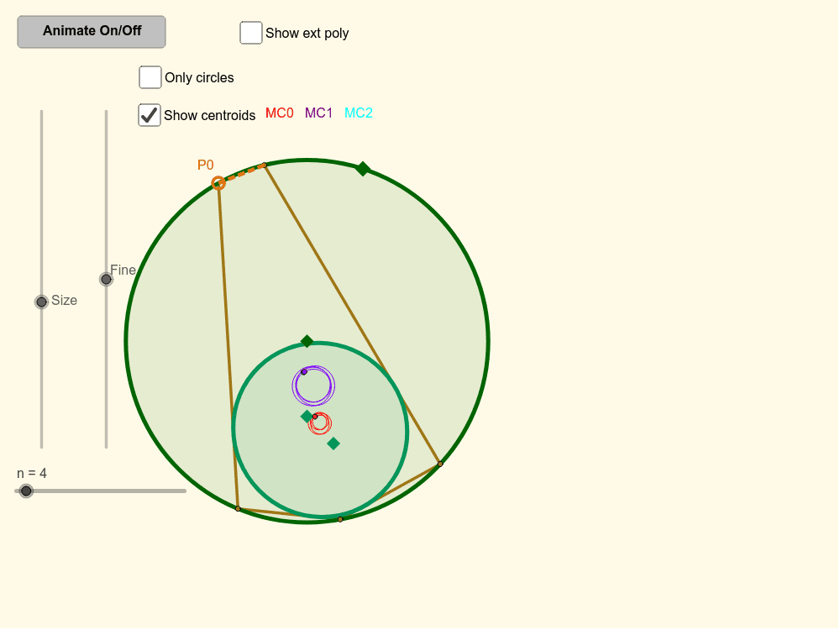This screenshot has width=840, height=630.
Task: Click the Animate On/Off button
Action: (x=92, y=32)
